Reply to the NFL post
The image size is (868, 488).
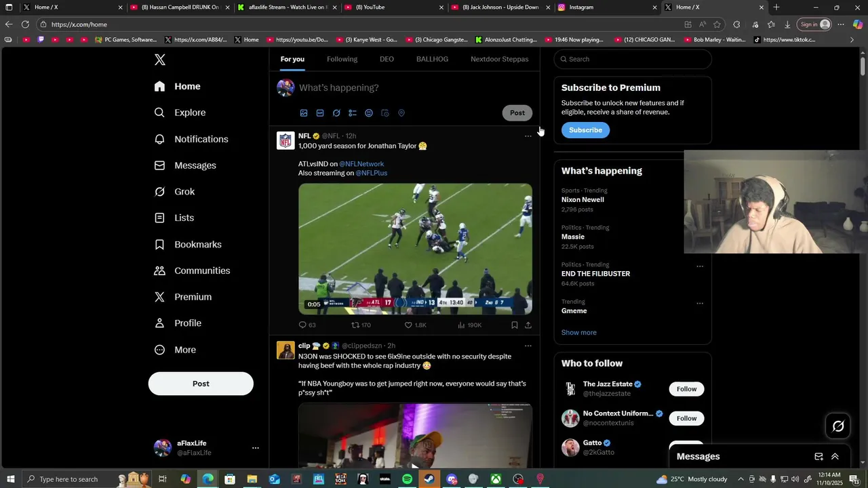(x=307, y=325)
